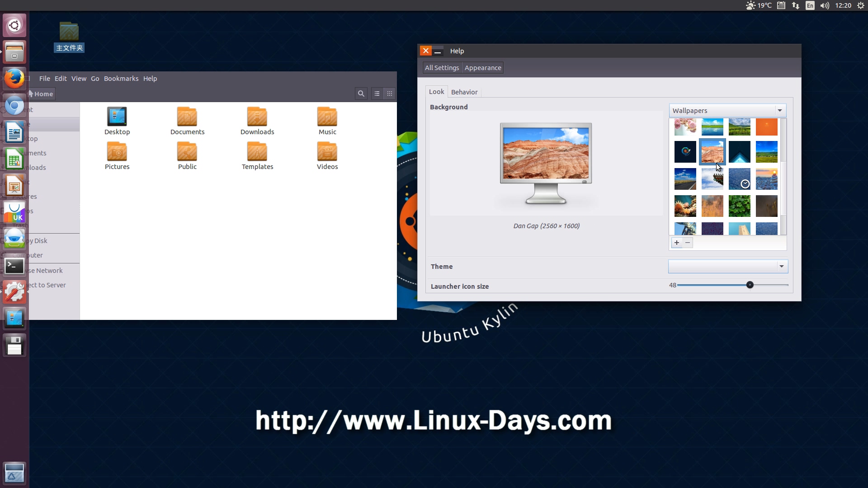Open the Files manager in the launcher
868x488 pixels.
point(14,52)
